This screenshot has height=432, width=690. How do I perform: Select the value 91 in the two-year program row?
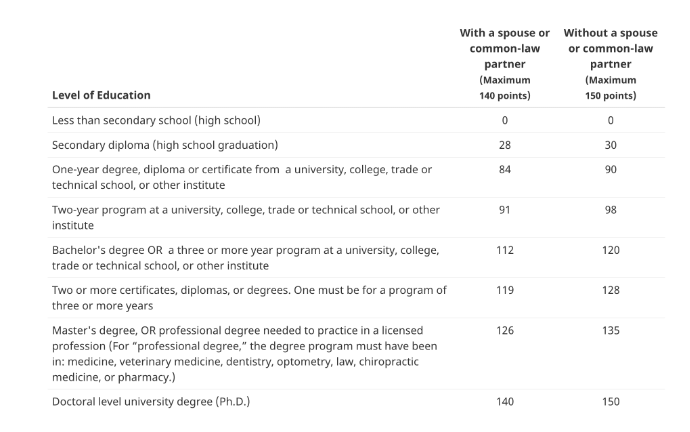[505, 210]
